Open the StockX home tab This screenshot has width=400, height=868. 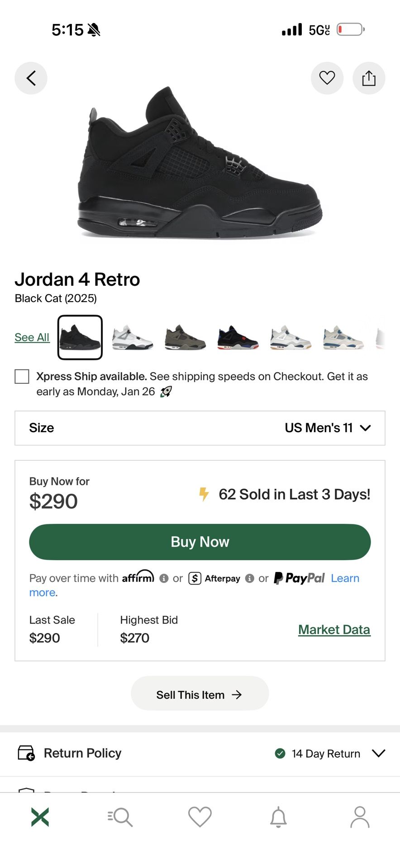40,817
